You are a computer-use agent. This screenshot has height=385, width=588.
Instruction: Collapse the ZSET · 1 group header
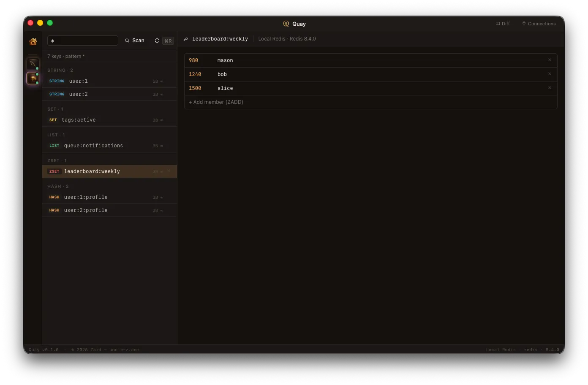pos(57,160)
